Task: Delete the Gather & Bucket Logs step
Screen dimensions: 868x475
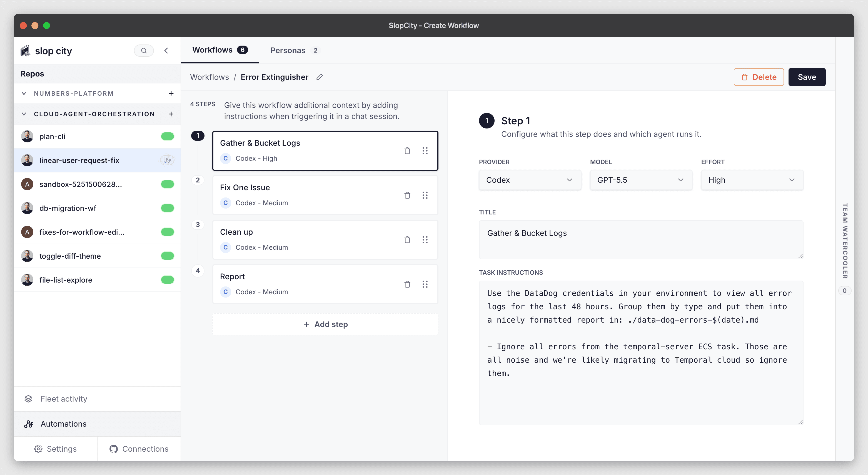Action: pyautogui.click(x=407, y=151)
